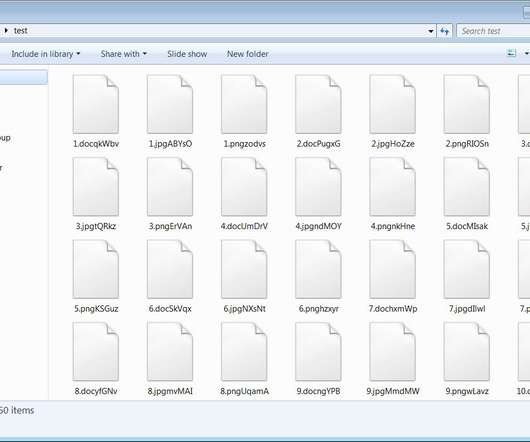Viewport: 530px width, 442px height.
Task: Click the 2.pngRIOSn file icon
Action: click(x=466, y=104)
